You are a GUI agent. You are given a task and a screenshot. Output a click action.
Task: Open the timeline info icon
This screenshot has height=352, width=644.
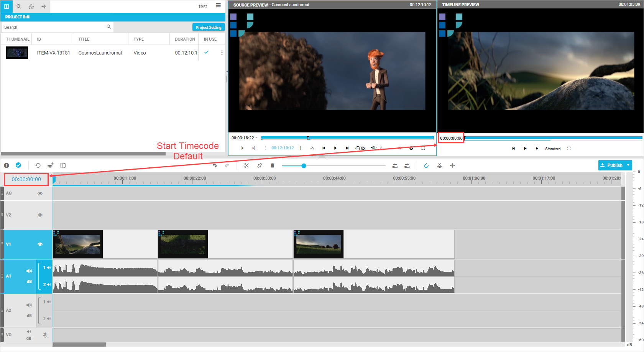(x=7, y=165)
